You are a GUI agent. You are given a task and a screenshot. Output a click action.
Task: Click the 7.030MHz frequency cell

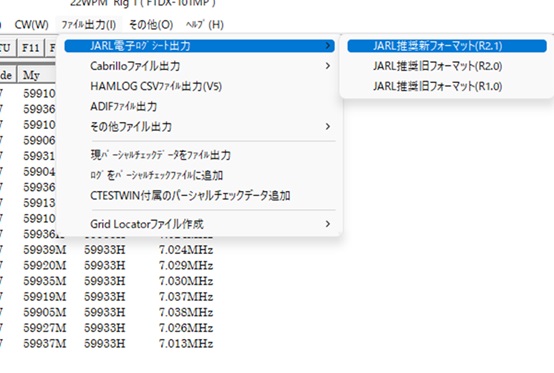186,281
